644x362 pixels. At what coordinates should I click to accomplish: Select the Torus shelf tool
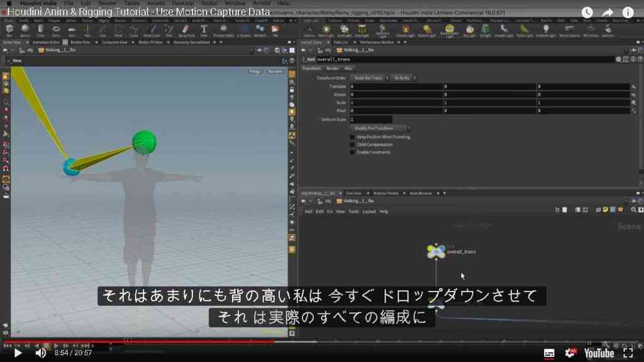tap(56, 30)
